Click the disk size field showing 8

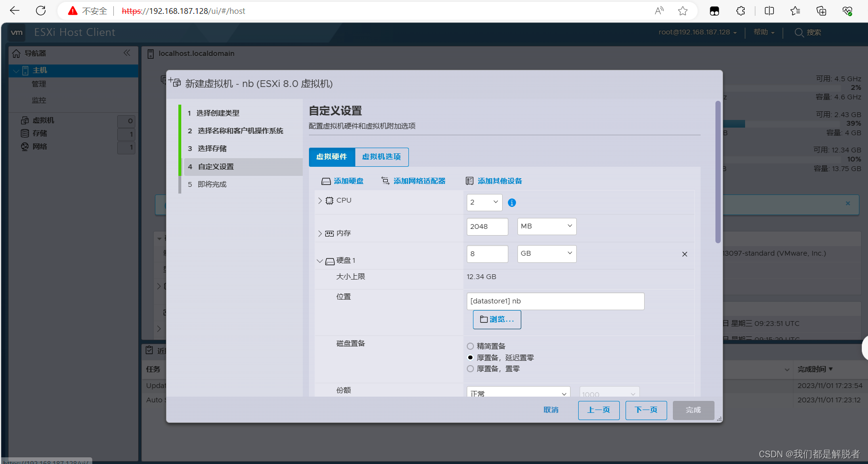(x=487, y=254)
